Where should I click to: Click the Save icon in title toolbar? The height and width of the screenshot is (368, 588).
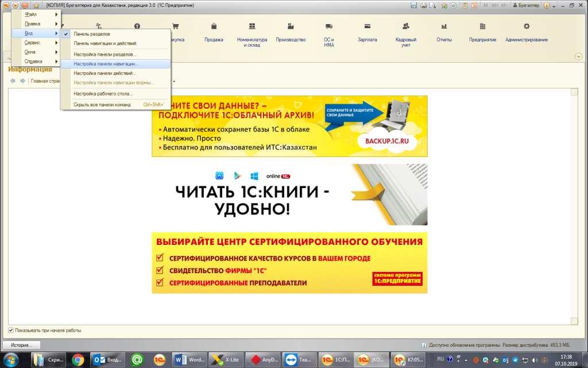click(x=413, y=5)
